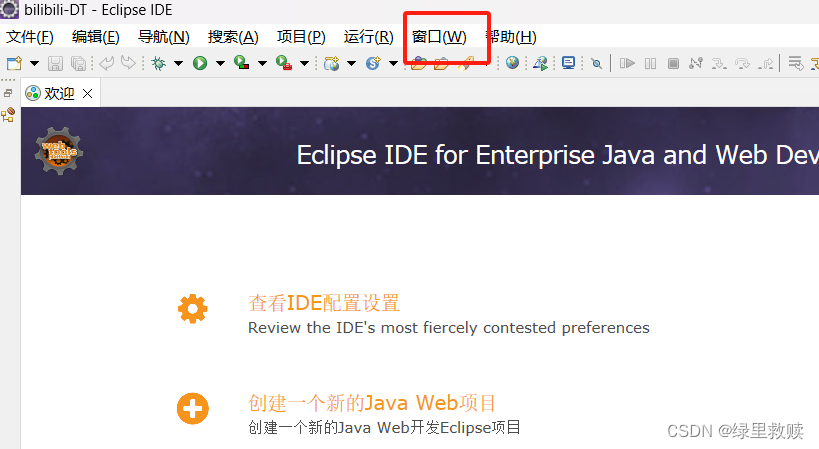819x449 pixels.
Task: Click the Eclipse icon in title bar
Action: click(9, 9)
